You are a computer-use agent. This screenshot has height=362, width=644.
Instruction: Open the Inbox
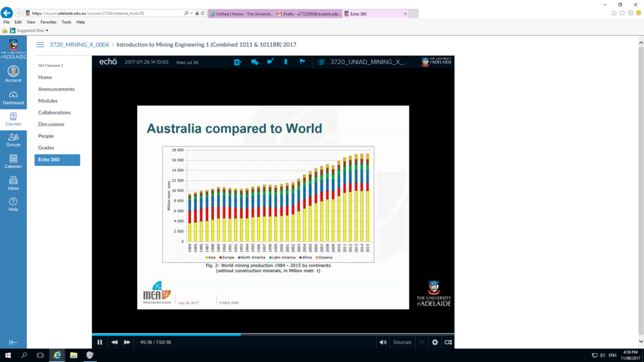(x=13, y=183)
